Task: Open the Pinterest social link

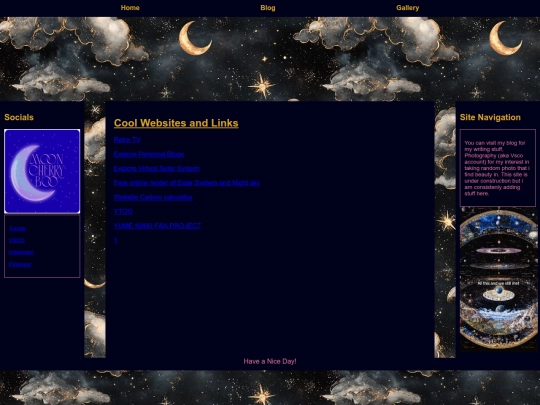Action: [20, 264]
